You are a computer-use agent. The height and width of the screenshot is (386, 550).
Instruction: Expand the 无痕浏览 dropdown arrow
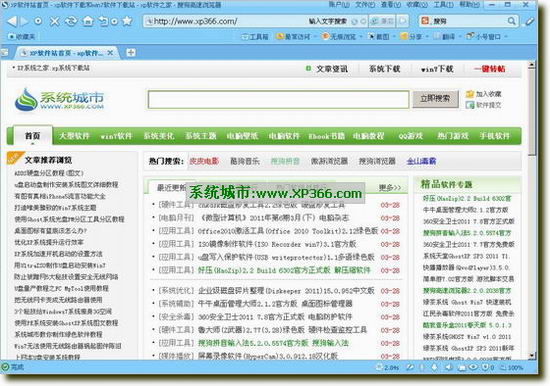click(x=361, y=36)
